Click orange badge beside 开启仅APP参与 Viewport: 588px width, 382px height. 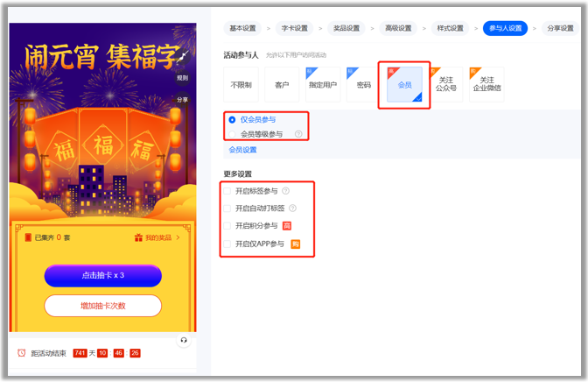pyautogui.click(x=296, y=244)
